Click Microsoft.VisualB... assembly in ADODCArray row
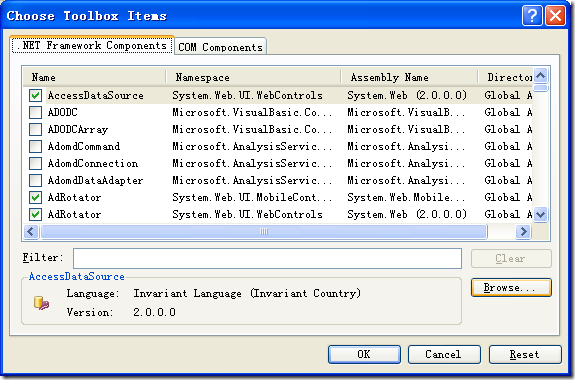 pyautogui.click(x=406, y=129)
